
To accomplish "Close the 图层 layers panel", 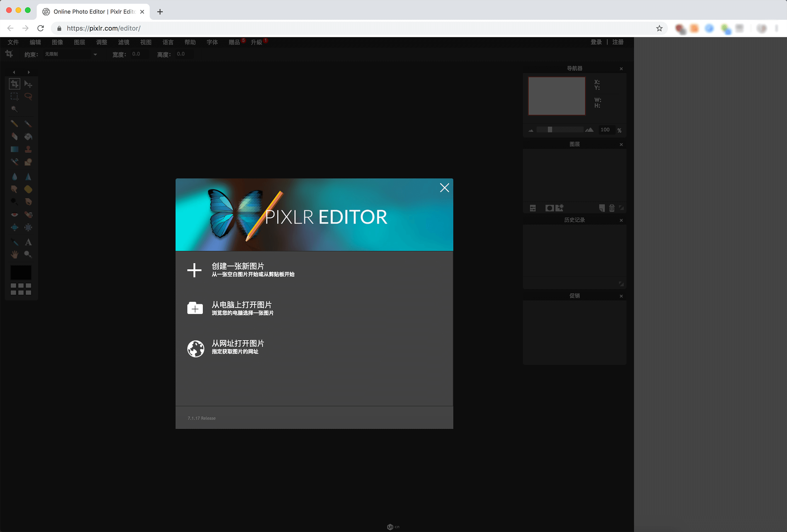I will [621, 144].
